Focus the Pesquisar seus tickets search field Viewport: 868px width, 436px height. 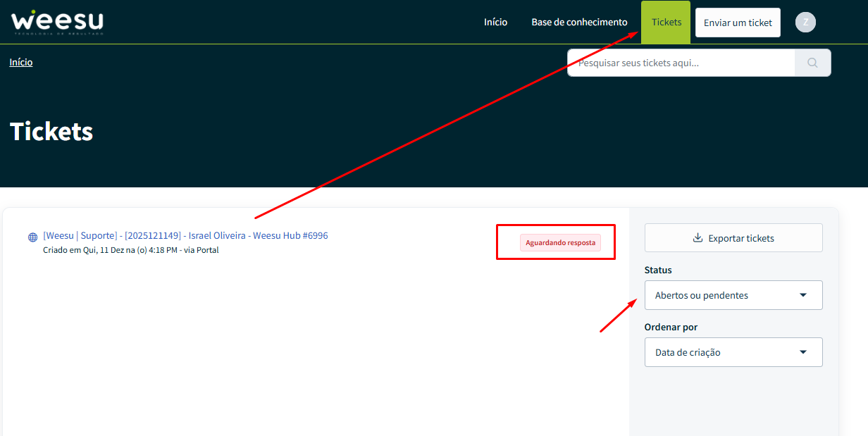coord(681,63)
